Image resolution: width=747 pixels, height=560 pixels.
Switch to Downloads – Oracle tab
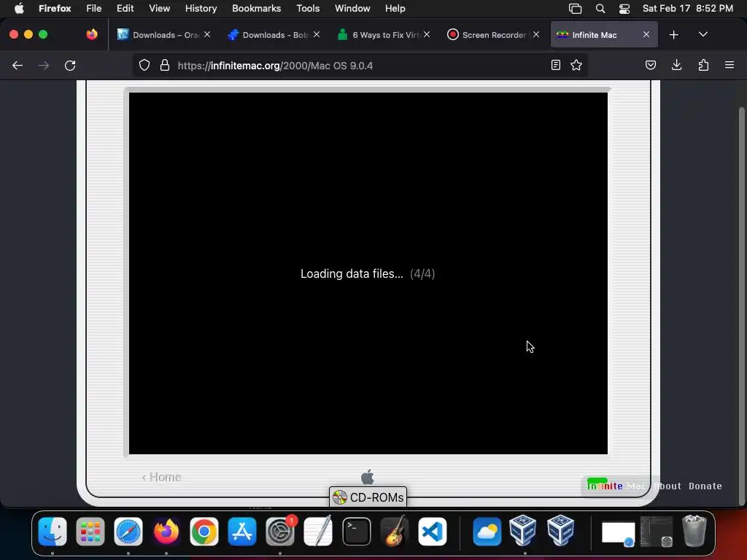164,35
